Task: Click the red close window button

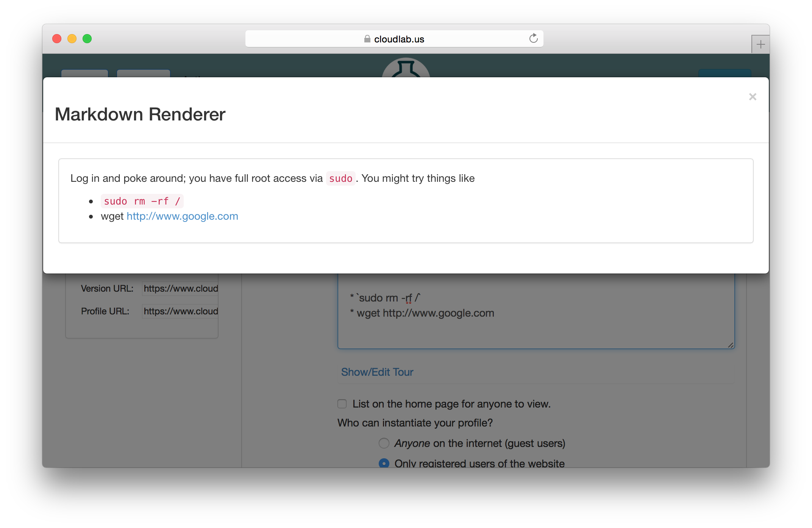Action: [57, 39]
